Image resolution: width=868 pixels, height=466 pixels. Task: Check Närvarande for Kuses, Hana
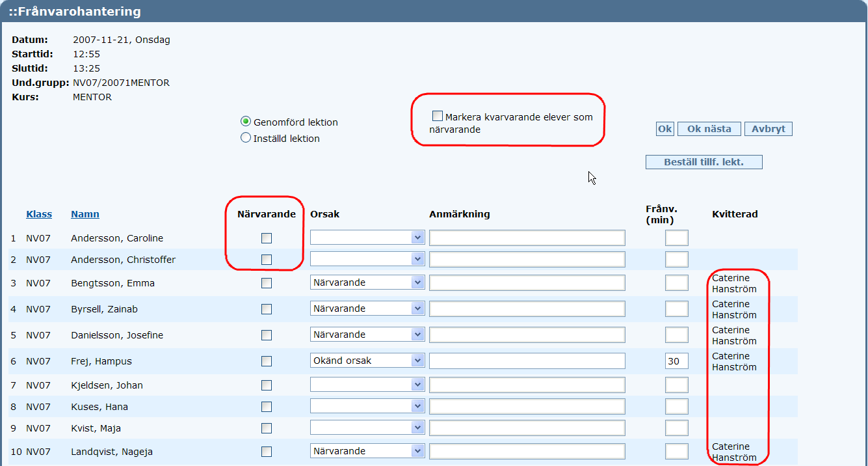[x=267, y=407]
